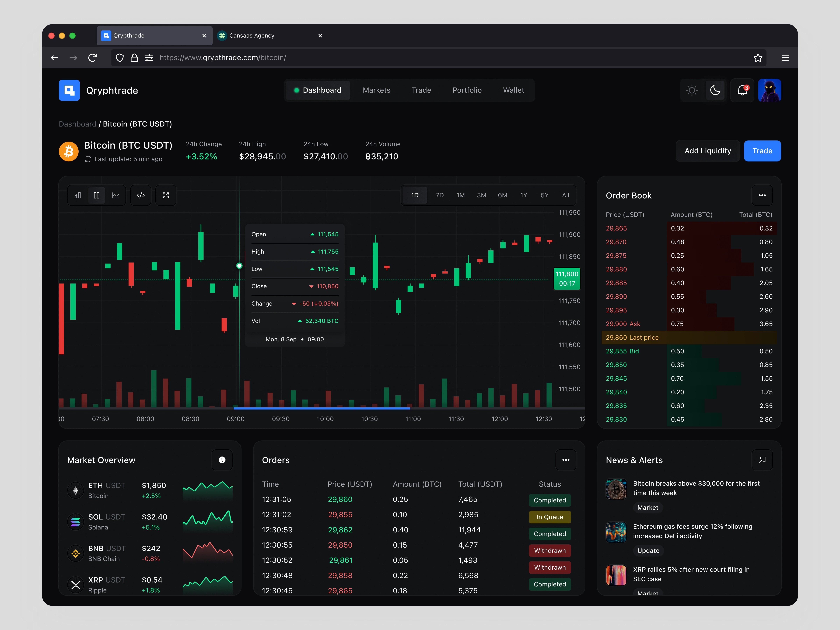
Task: Select the 1M time range
Action: point(460,195)
